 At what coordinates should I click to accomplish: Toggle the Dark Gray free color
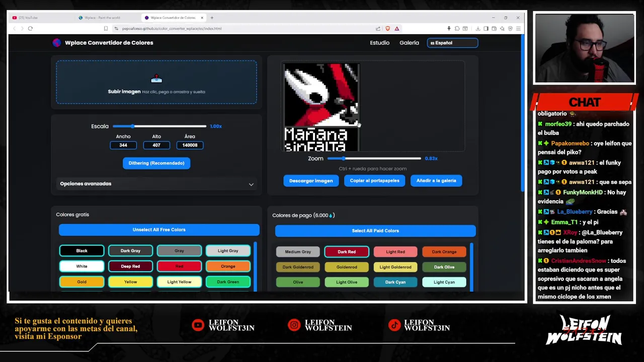130,251
